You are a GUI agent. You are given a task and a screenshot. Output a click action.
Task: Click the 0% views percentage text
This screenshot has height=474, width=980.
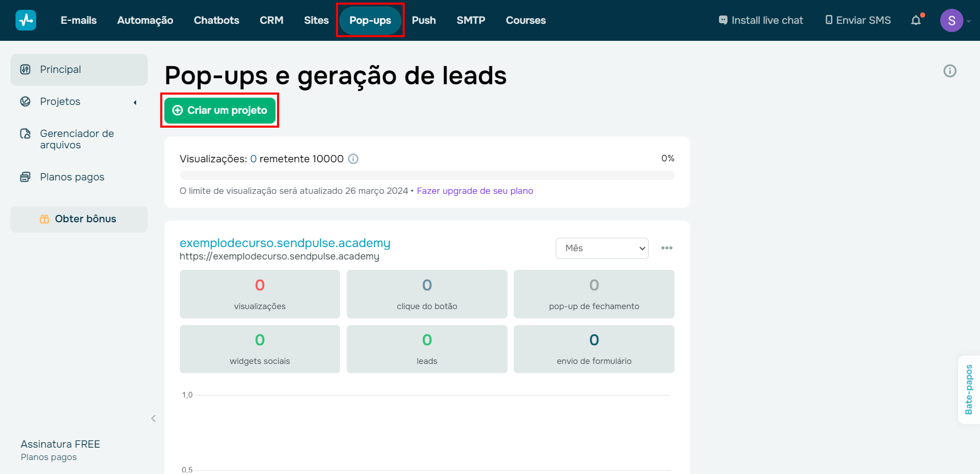coord(668,158)
